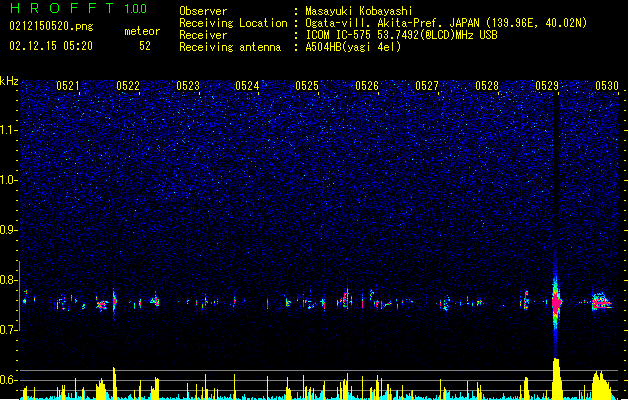629x400 pixels.
Task: Click the 1.0 kHz axis label
Action: click(9, 180)
